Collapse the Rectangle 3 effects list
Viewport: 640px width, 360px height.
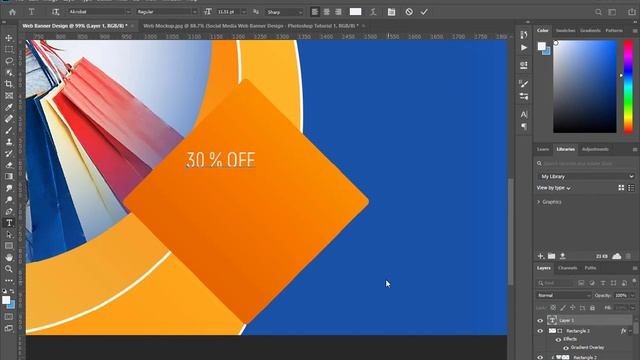(x=631, y=331)
